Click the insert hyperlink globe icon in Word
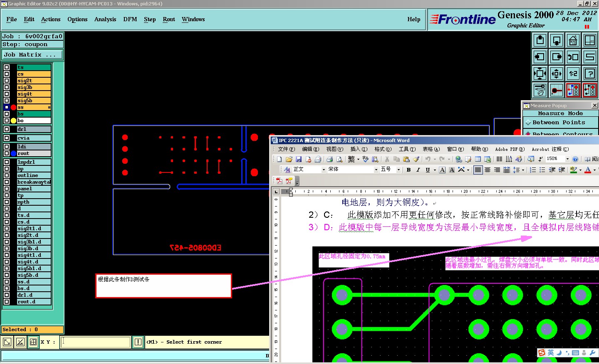Screen dimensions: 599x364 [x=458, y=159]
